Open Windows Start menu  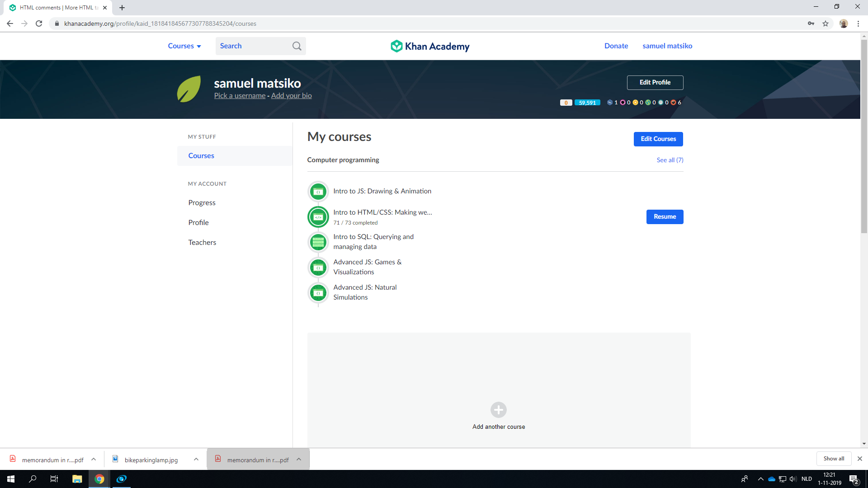tap(11, 479)
